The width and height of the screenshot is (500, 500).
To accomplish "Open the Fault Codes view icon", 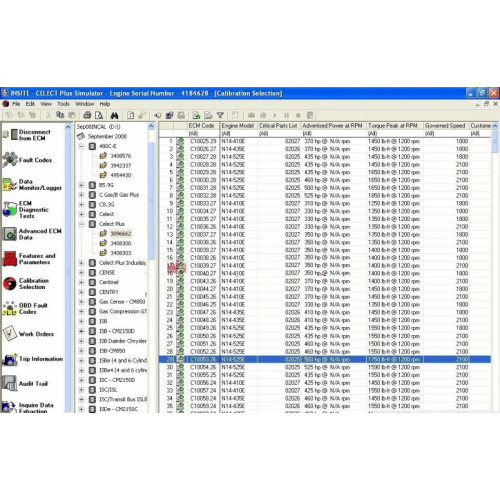I will coord(10,160).
